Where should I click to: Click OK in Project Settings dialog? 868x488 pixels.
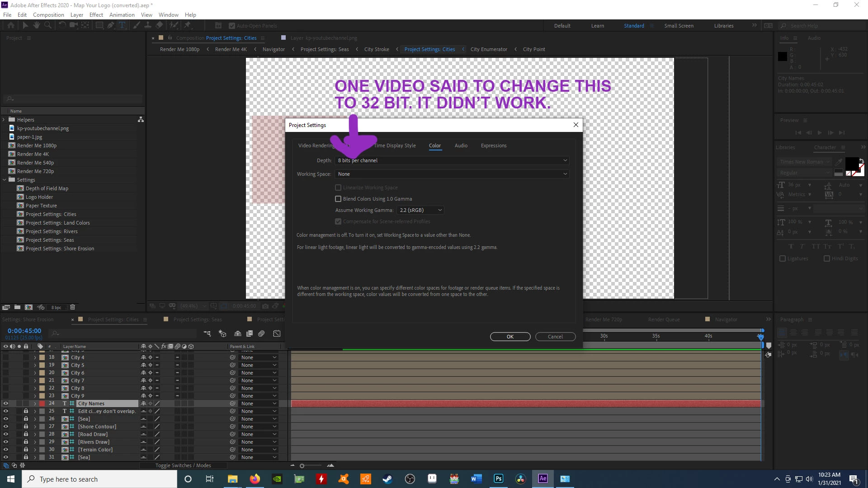[x=510, y=337]
